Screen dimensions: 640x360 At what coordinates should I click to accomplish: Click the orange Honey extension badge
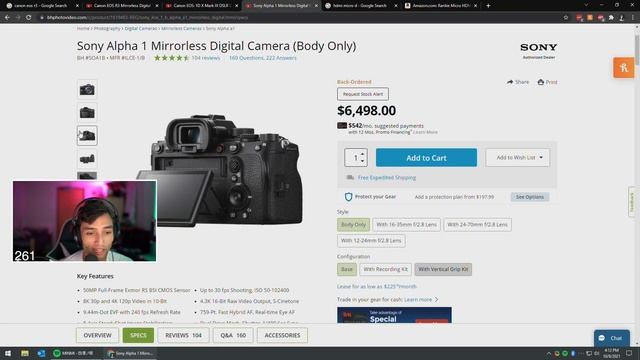coord(623,68)
